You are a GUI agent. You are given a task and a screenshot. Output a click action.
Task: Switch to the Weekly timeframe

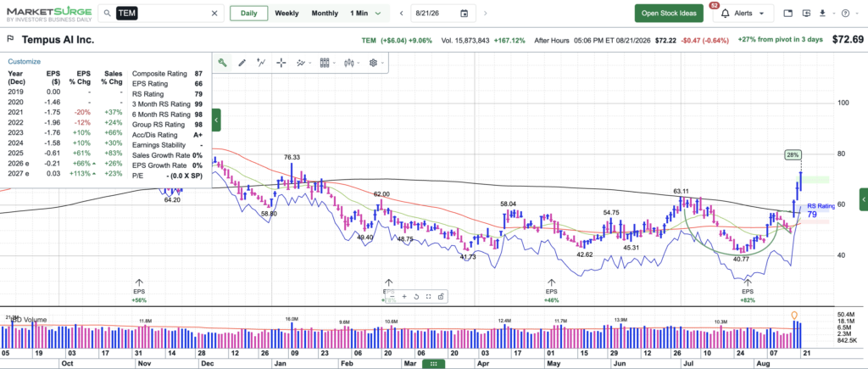[287, 14]
